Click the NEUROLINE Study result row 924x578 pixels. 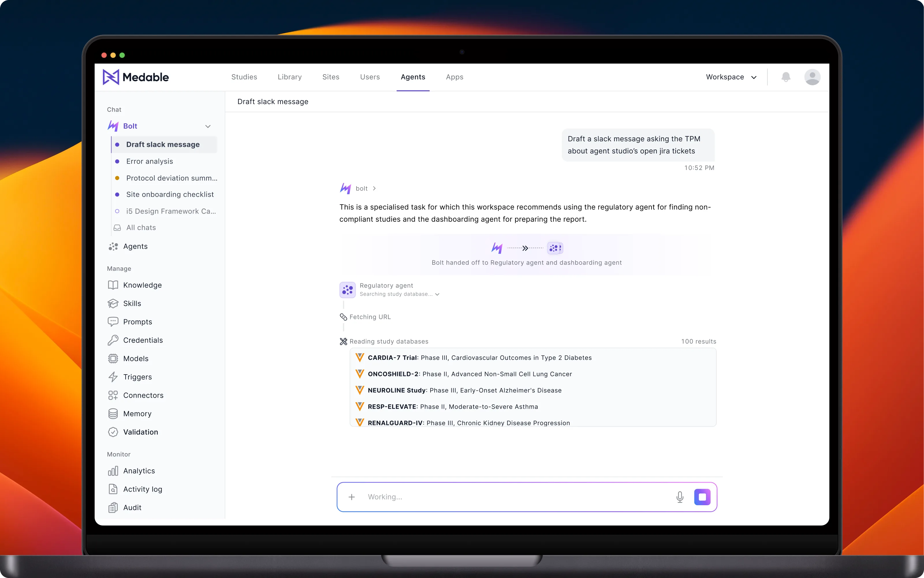click(459, 391)
